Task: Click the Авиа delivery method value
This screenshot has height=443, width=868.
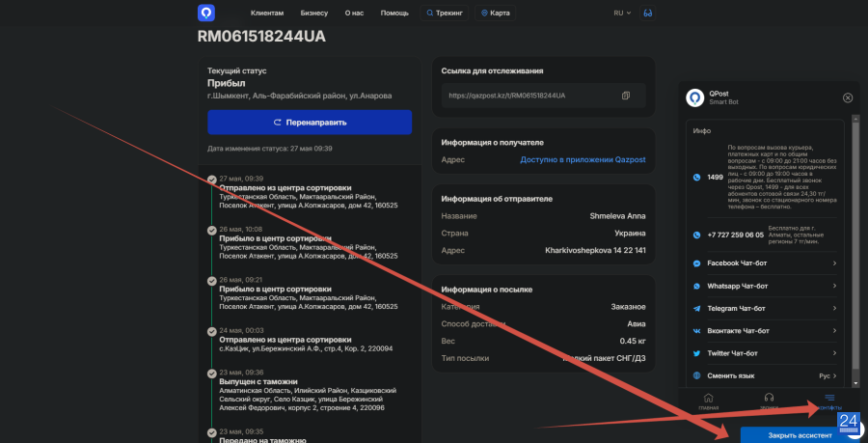Action: tap(636, 324)
